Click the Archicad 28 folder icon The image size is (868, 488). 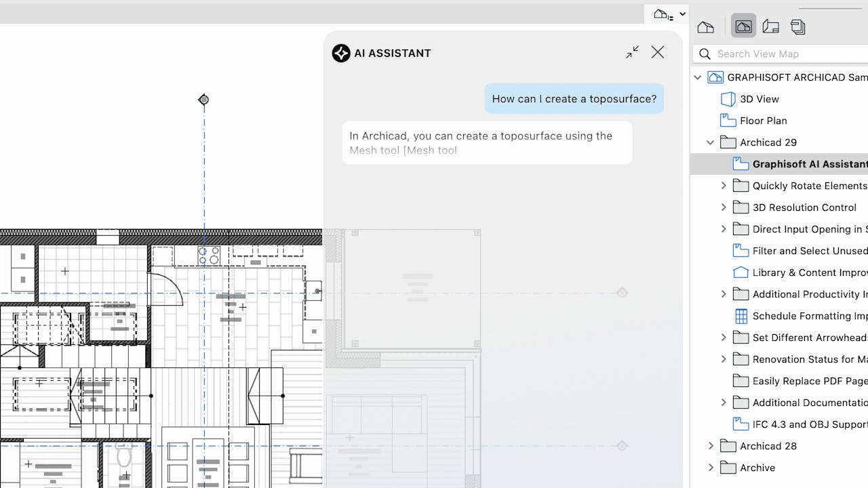728,446
